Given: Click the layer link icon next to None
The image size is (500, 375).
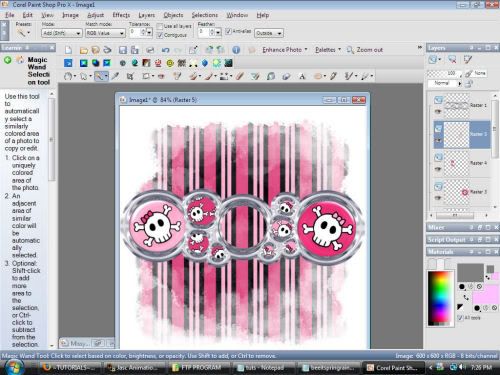Looking at the screenshot, I should tap(469, 73).
